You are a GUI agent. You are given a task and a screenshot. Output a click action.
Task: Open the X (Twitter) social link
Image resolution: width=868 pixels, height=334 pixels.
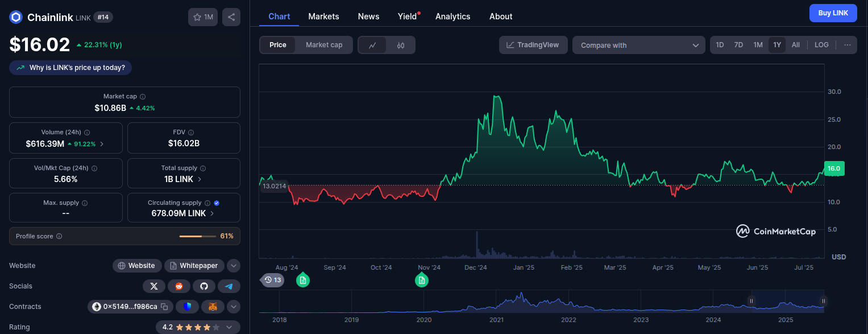pos(154,286)
